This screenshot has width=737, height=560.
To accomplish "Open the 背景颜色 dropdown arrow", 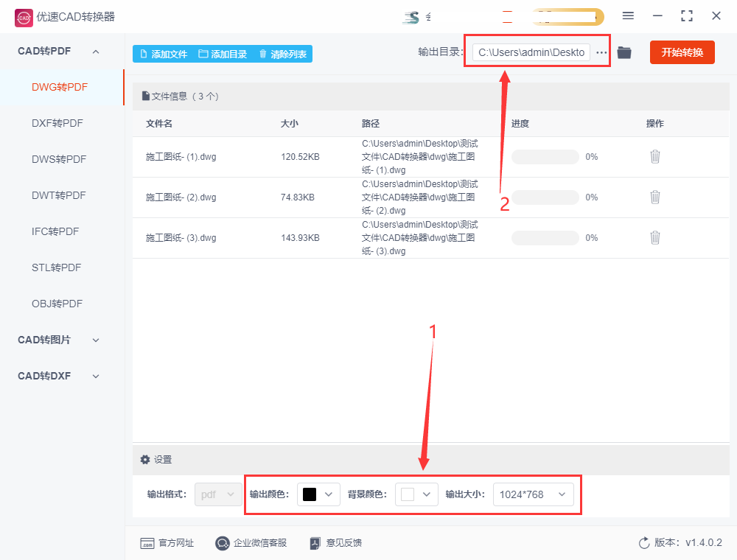I will tap(426, 494).
